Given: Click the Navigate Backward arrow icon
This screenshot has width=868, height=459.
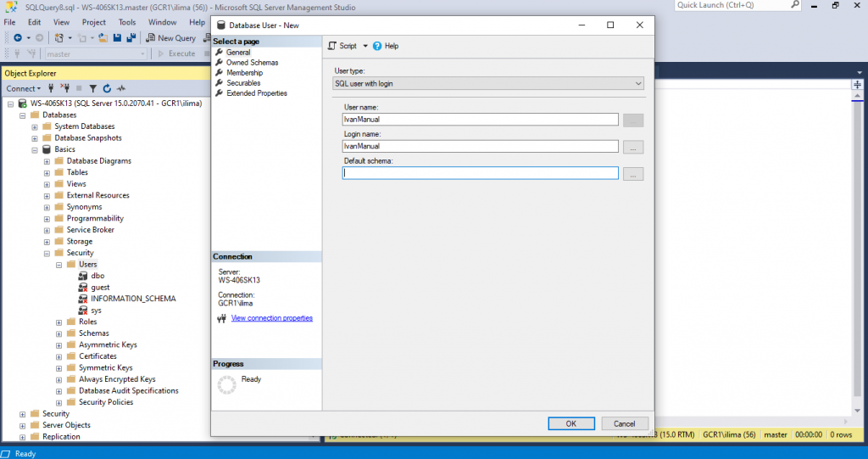Looking at the screenshot, I should point(18,37).
